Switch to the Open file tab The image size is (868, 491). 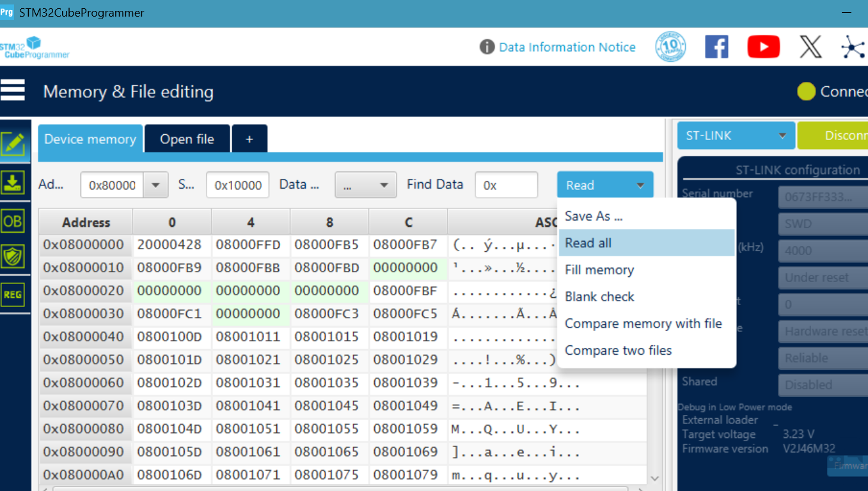tap(187, 139)
